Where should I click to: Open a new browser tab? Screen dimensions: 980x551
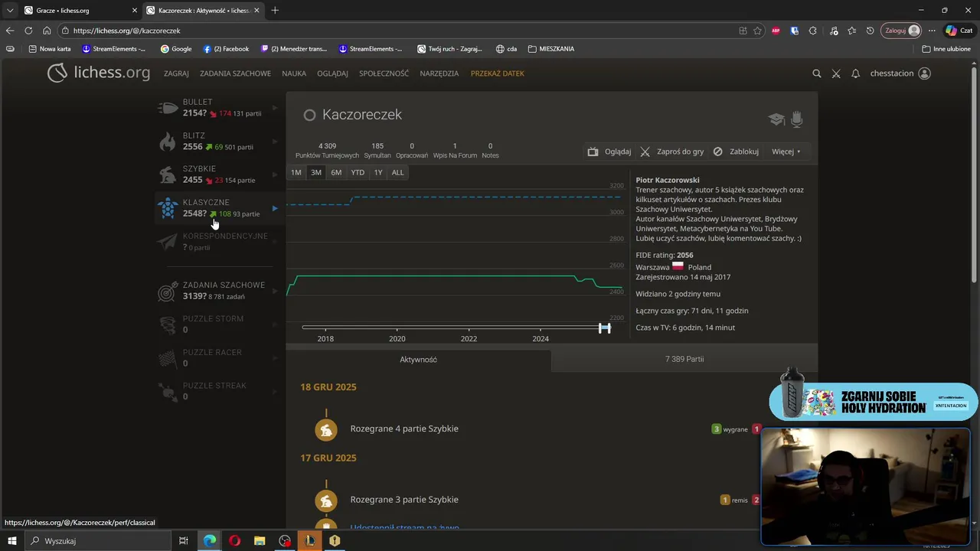(x=275, y=10)
